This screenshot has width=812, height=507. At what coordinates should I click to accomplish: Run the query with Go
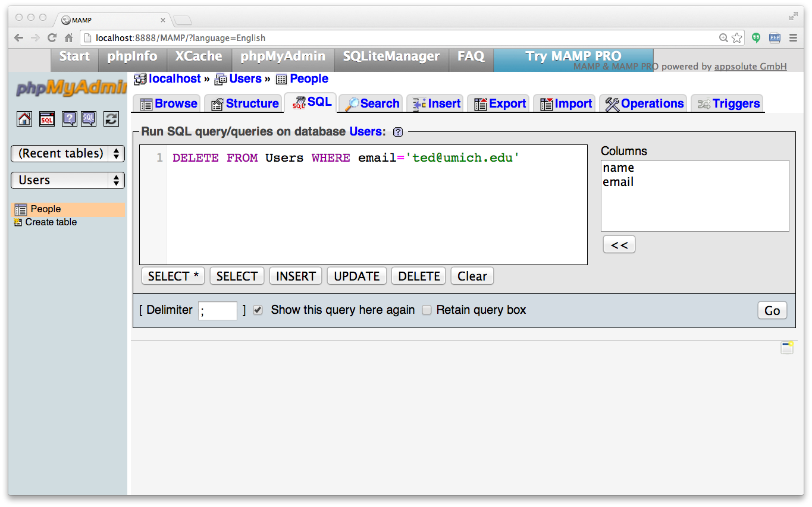772,310
